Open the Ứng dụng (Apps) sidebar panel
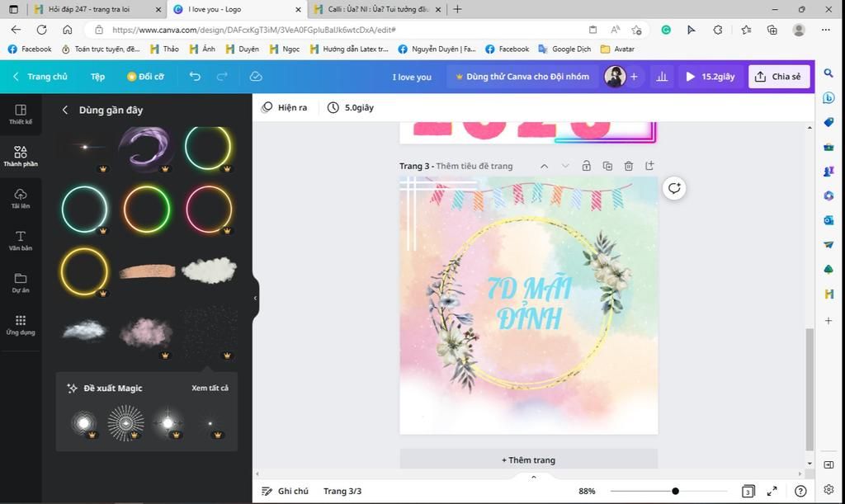The height and width of the screenshot is (504, 845). click(x=21, y=325)
